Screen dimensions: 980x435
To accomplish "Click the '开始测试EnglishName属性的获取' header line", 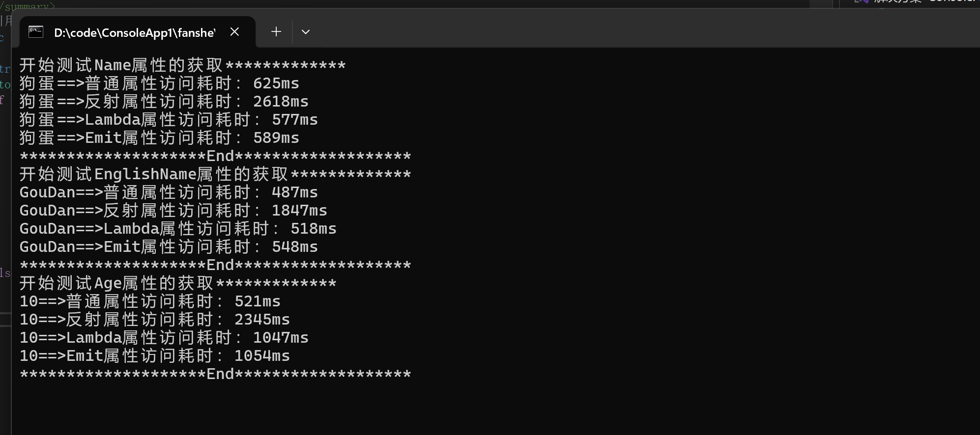I will click(x=215, y=174).
